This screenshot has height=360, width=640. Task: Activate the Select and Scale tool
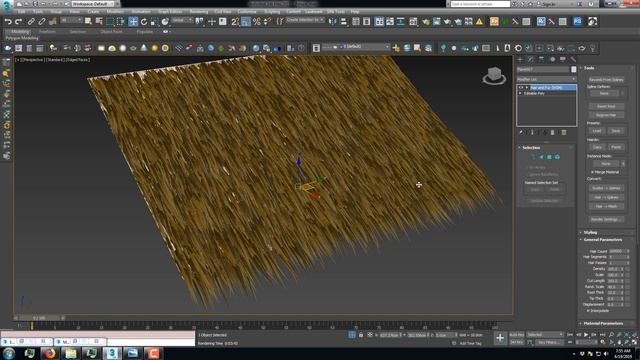click(154, 22)
